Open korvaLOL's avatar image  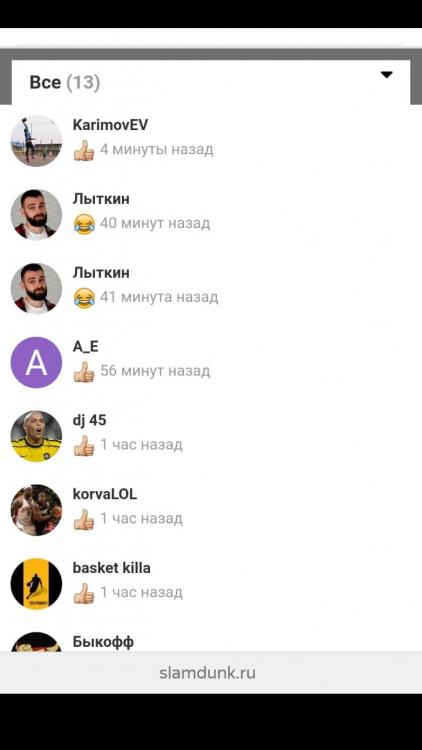coord(36,510)
